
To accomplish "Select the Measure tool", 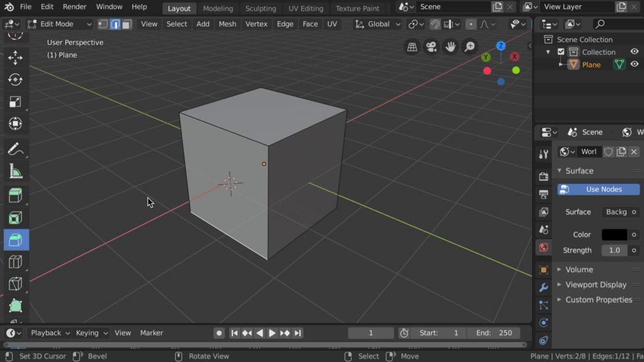I will point(16,171).
